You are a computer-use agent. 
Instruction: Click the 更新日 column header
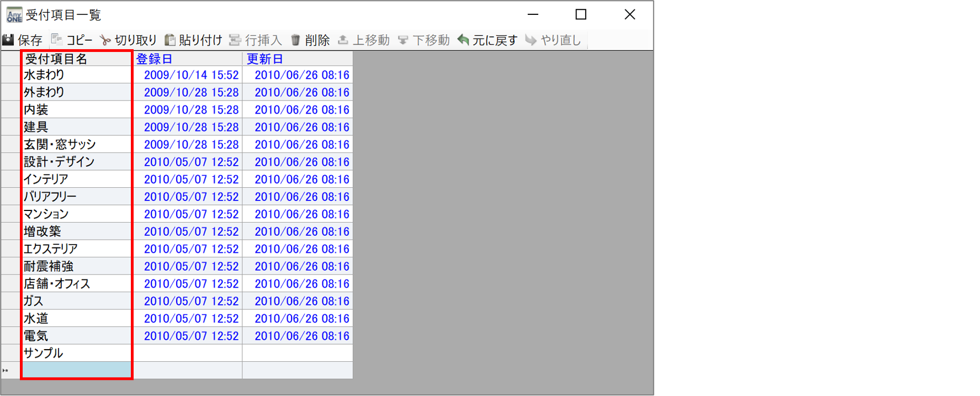[297, 59]
